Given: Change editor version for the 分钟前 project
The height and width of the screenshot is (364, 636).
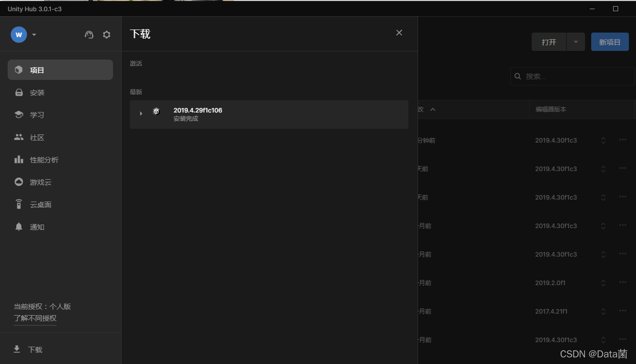Looking at the screenshot, I should click(x=603, y=141).
